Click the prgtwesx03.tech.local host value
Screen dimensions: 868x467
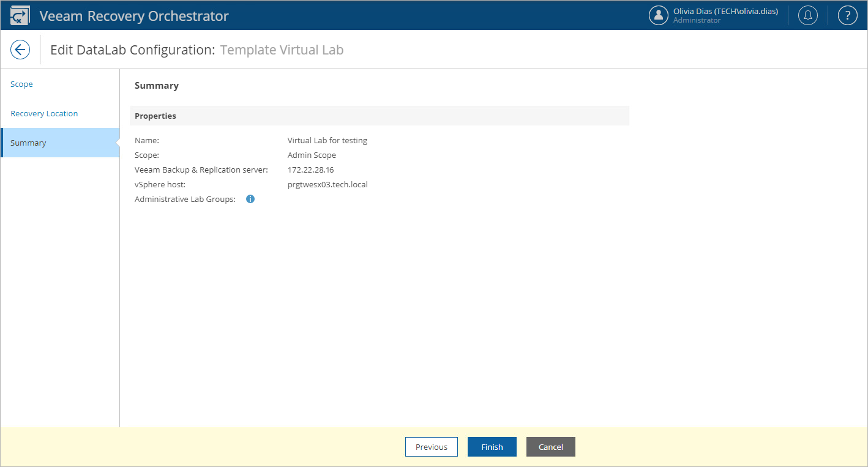coord(327,184)
